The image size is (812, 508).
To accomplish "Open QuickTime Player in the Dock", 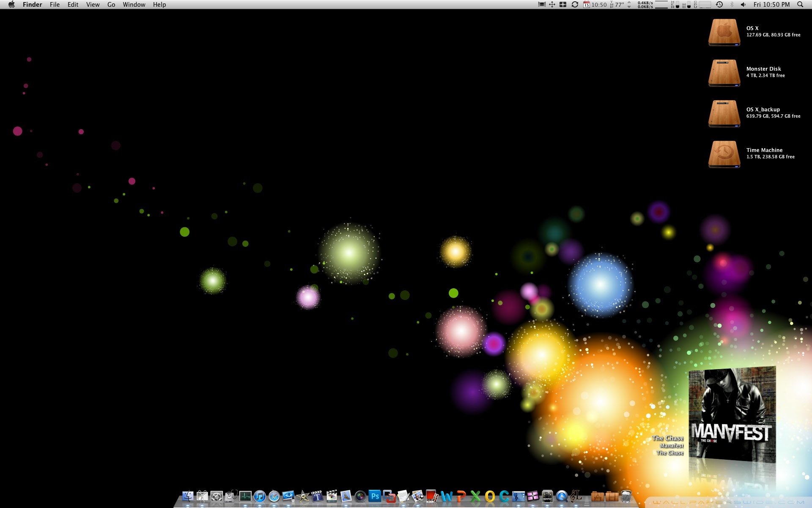I will click(x=562, y=496).
